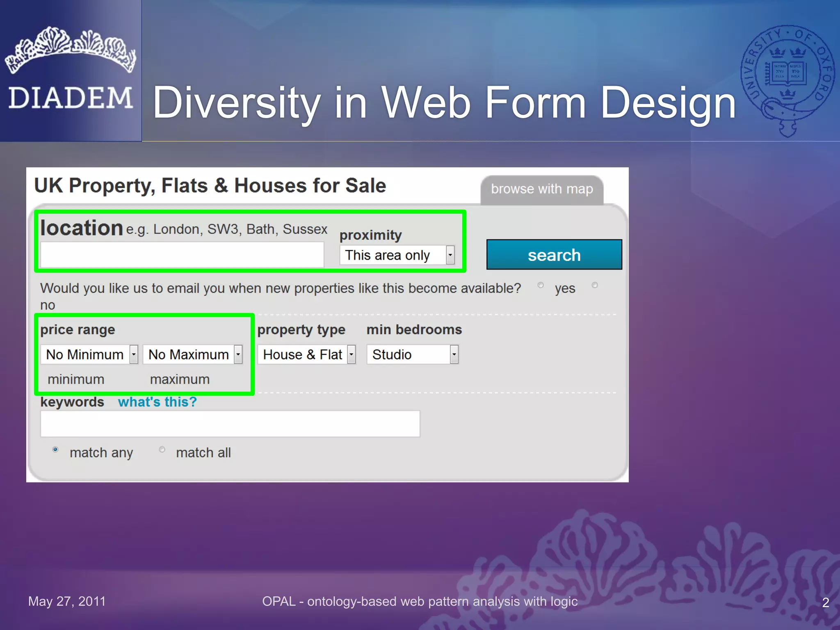
Task: Select the 'yes' email alert radio button
Action: pyautogui.click(x=541, y=285)
